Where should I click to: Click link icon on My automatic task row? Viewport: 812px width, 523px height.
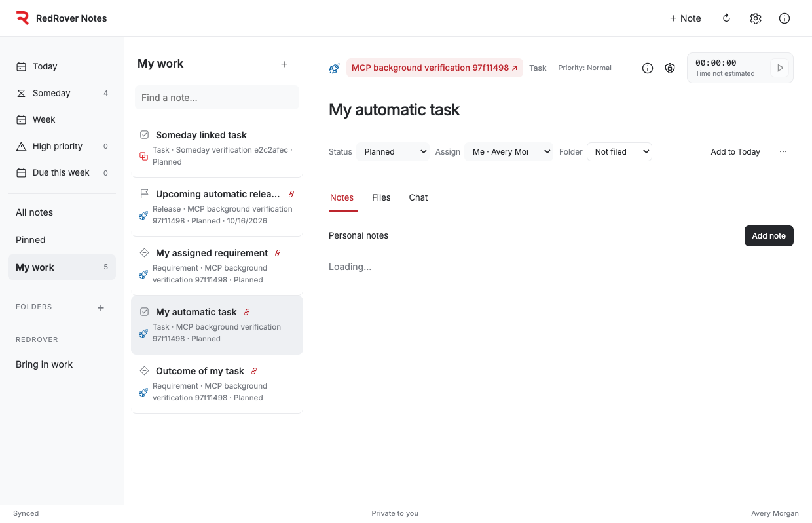(x=247, y=312)
